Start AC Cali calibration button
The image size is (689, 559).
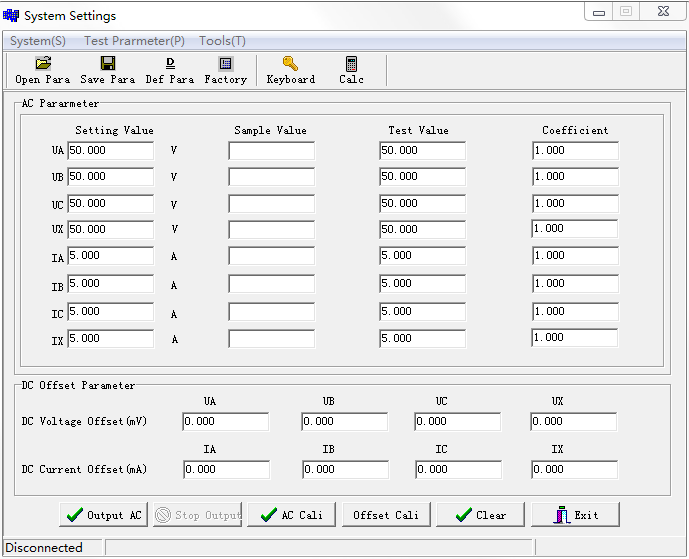click(x=292, y=515)
